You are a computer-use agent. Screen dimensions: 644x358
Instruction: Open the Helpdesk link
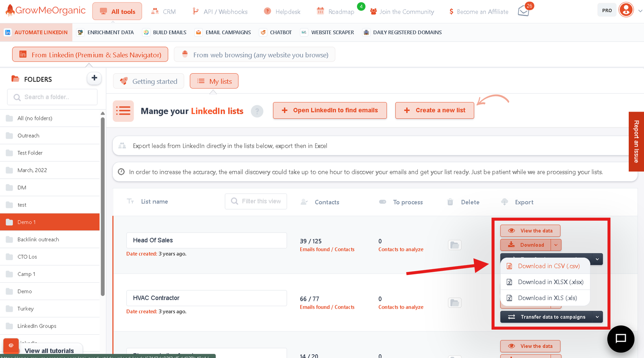282,12
